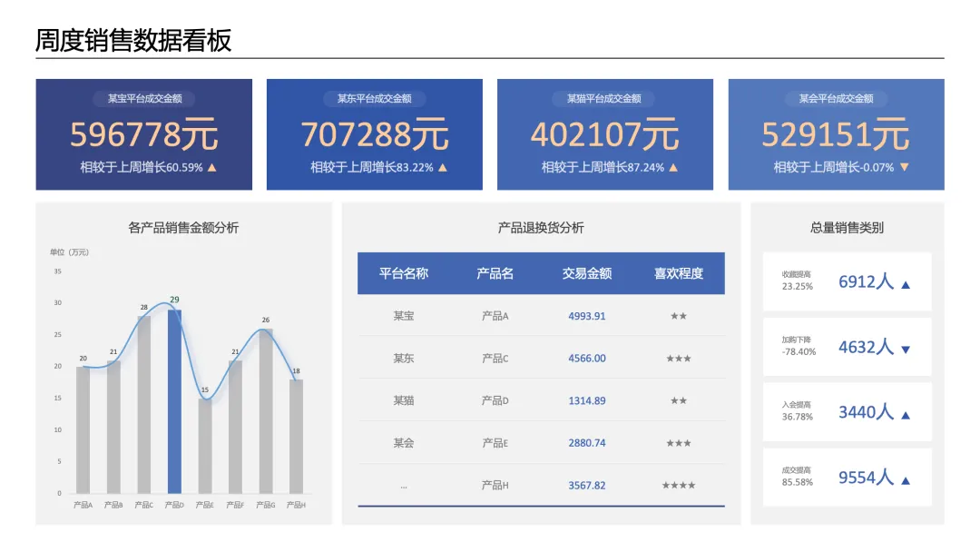Click the up arrow beside 87.24% growth

pos(673,168)
